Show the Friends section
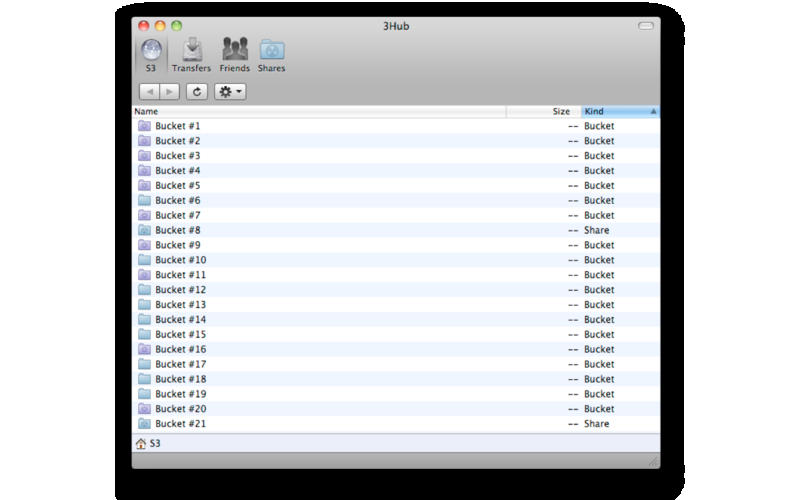This screenshot has width=800, height=500. 234,54
